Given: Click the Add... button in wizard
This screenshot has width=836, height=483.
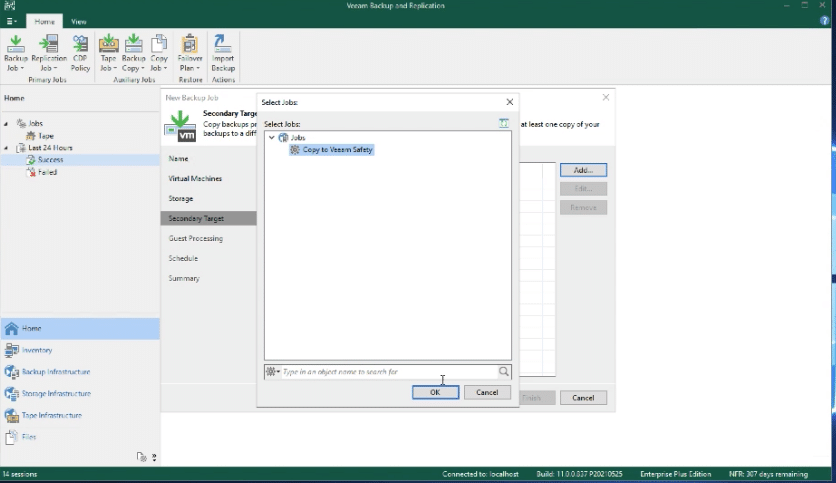Looking at the screenshot, I should point(583,170).
